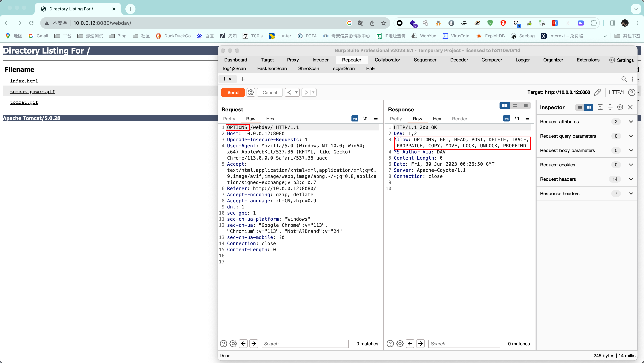Open Repeater tab bar kebab menu
This screenshot has height=363, width=644.
pyautogui.click(x=632, y=79)
